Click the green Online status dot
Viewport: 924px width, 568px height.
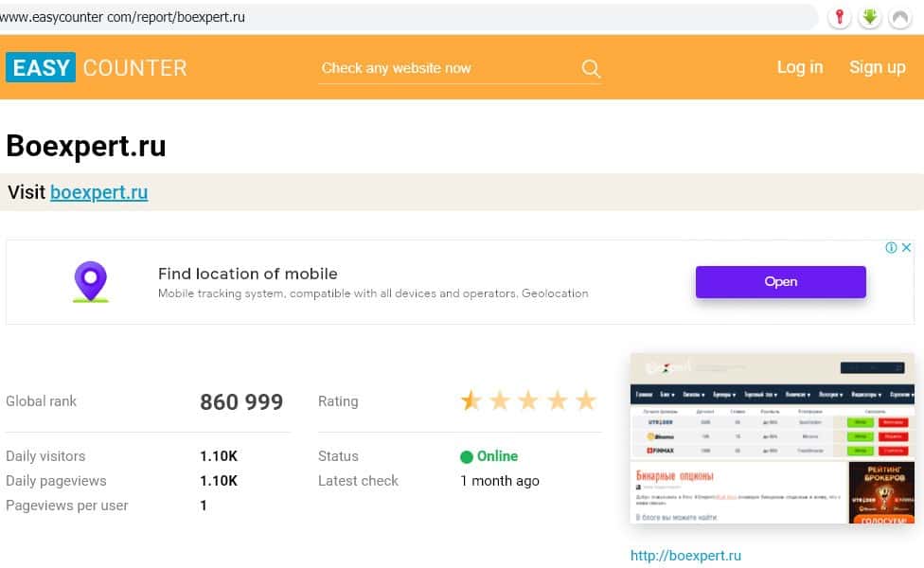point(466,456)
